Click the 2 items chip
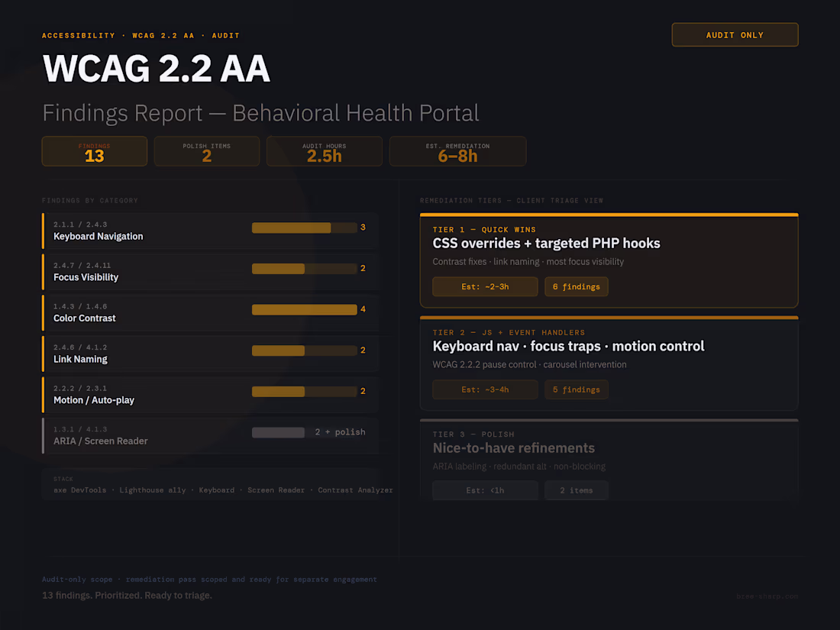Screen dimensions: 840x630 point(577,490)
